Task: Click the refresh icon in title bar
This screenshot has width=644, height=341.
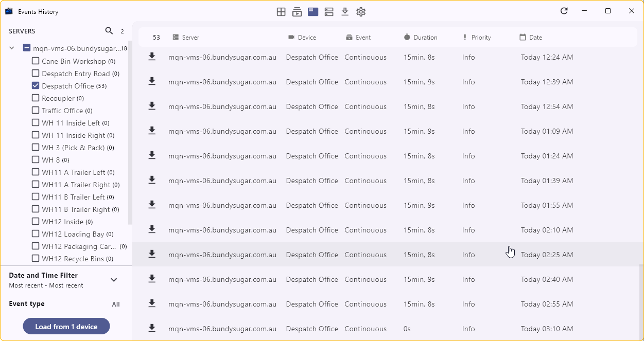Action: pos(564,11)
